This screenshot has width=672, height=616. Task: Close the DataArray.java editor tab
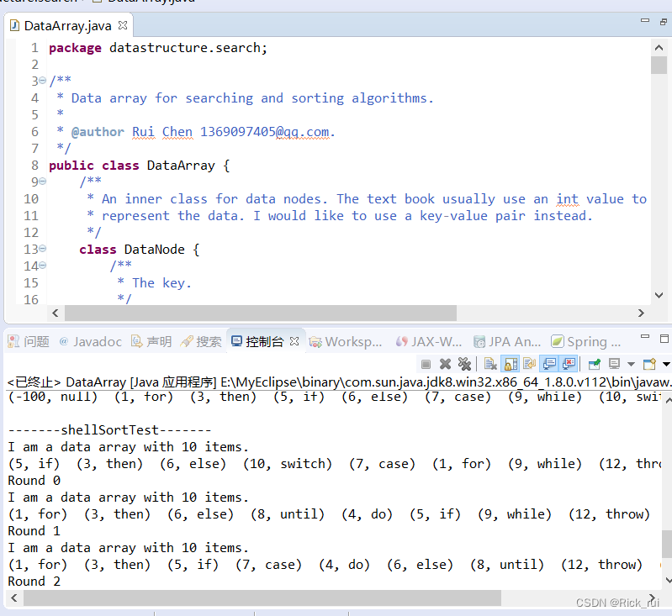[x=123, y=25]
